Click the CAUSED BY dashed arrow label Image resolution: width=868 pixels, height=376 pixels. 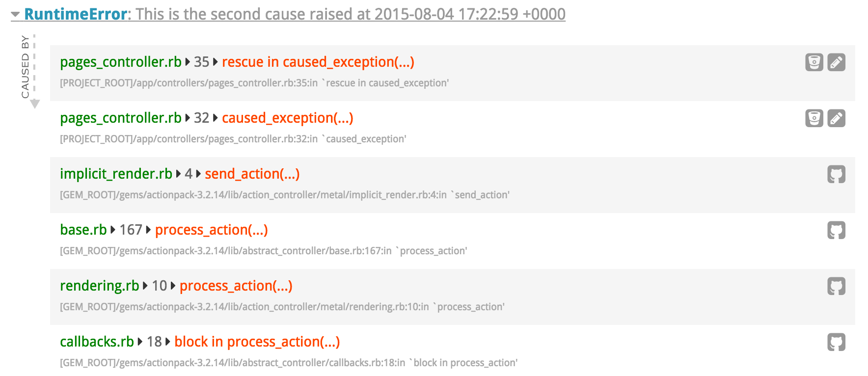click(x=27, y=67)
